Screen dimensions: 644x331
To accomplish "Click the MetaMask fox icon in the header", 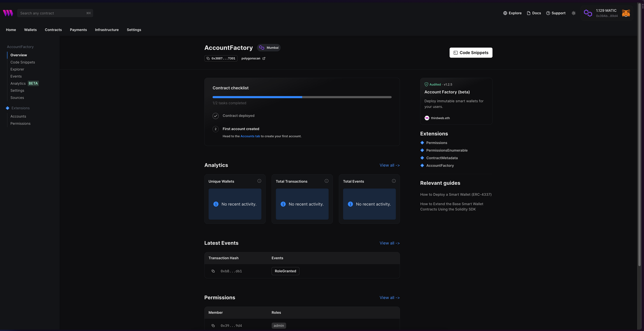I will (626, 13).
